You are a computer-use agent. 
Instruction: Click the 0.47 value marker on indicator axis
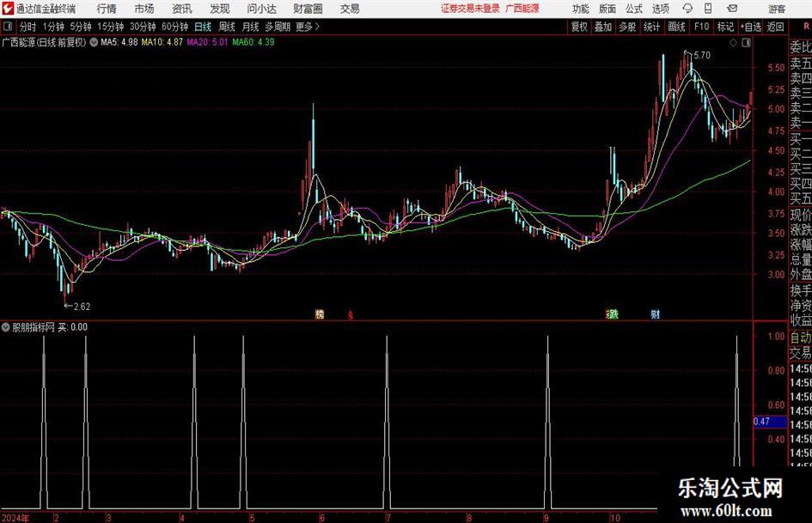point(769,422)
